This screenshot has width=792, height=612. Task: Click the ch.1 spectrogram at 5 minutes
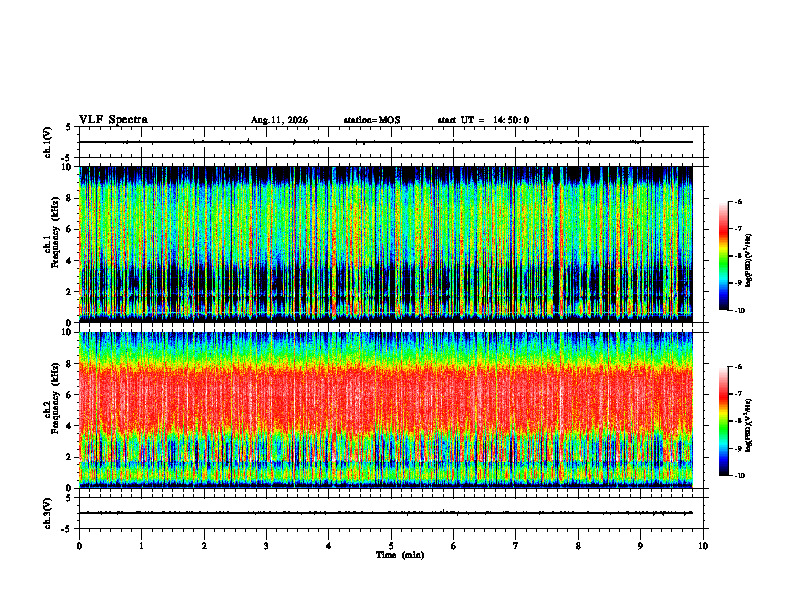[x=391, y=244]
